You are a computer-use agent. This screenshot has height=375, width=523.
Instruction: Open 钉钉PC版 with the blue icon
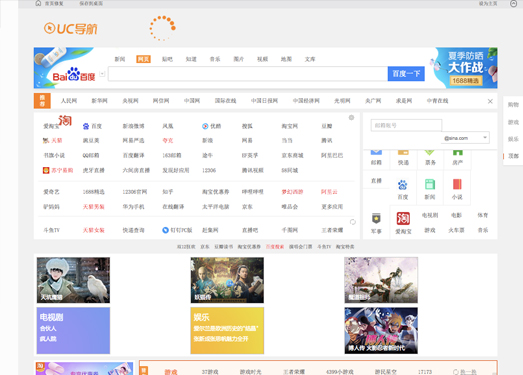pyautogui.click(x=177, y=230)
